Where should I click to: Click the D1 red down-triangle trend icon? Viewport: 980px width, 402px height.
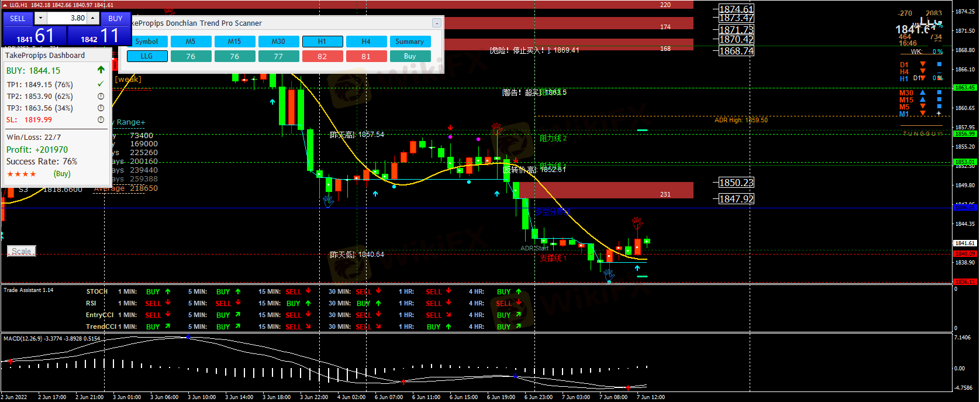(923, 64)
